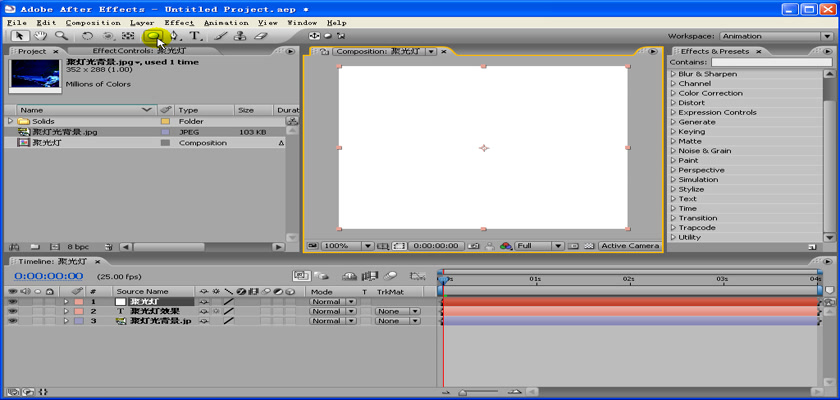
Task: Click new composition icon in Project panel
Action: coord(54,247)
